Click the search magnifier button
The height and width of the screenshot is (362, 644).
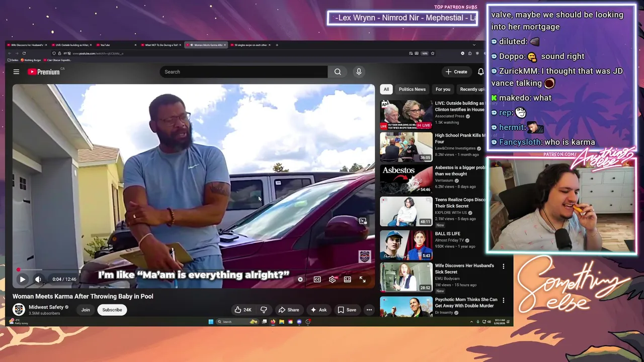pyautogui.click(x=338, y=72)
